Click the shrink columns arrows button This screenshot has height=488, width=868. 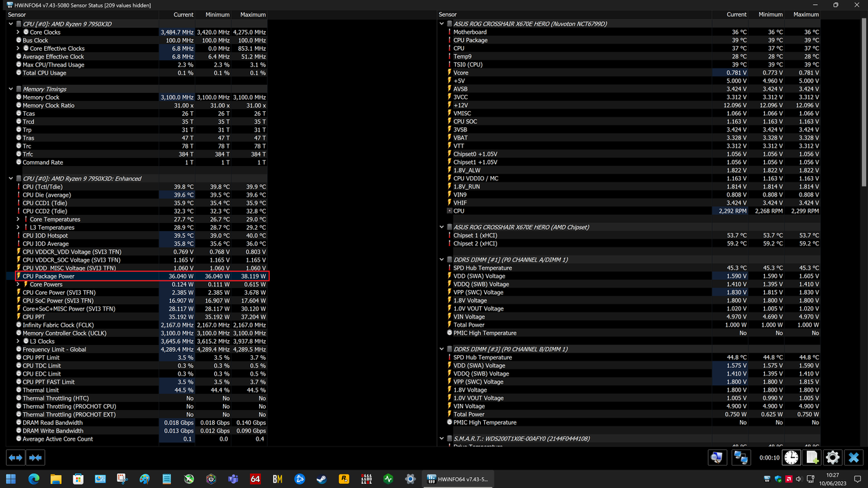(x=35, y=457)
